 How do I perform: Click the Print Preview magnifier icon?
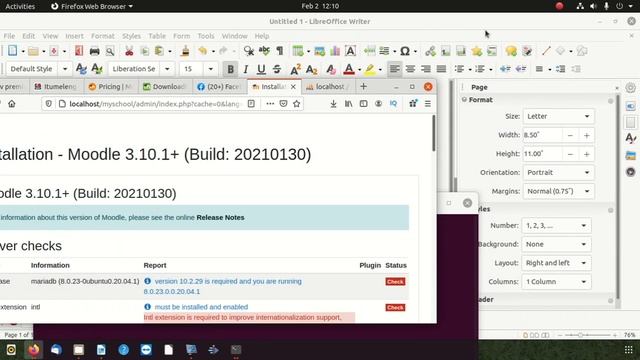pyautogui.click(x=110, y=51)
